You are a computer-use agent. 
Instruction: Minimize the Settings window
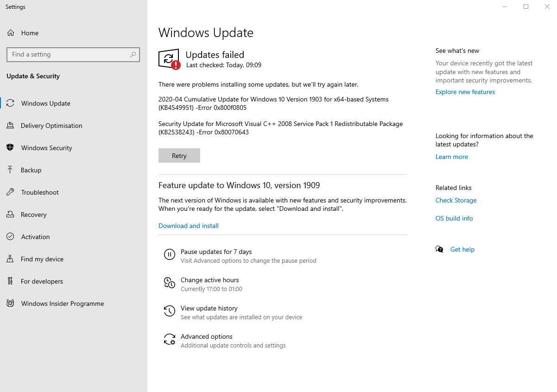[x=505, y=6]
